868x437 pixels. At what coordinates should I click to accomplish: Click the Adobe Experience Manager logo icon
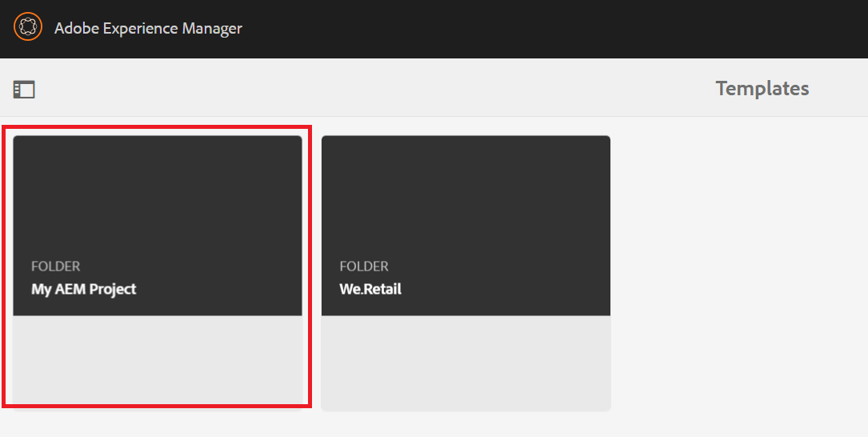click(x=28, y=26)
